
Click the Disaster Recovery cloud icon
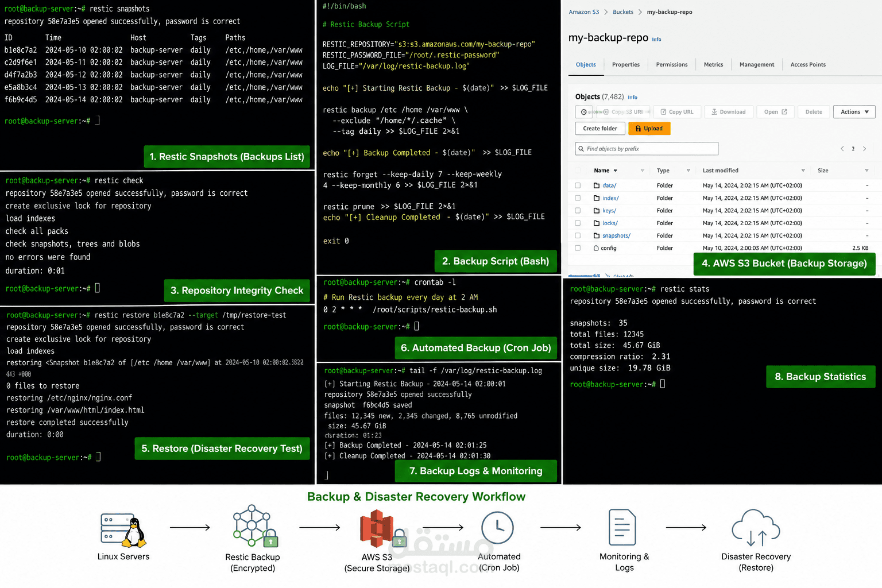[756, 528]
